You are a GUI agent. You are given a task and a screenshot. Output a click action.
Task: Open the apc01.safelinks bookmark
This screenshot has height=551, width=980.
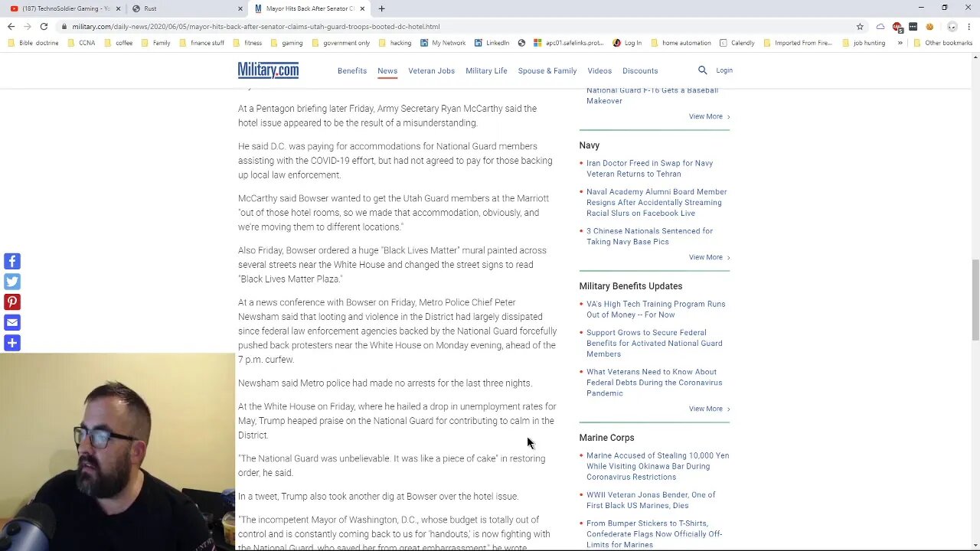tap(568, 43)
